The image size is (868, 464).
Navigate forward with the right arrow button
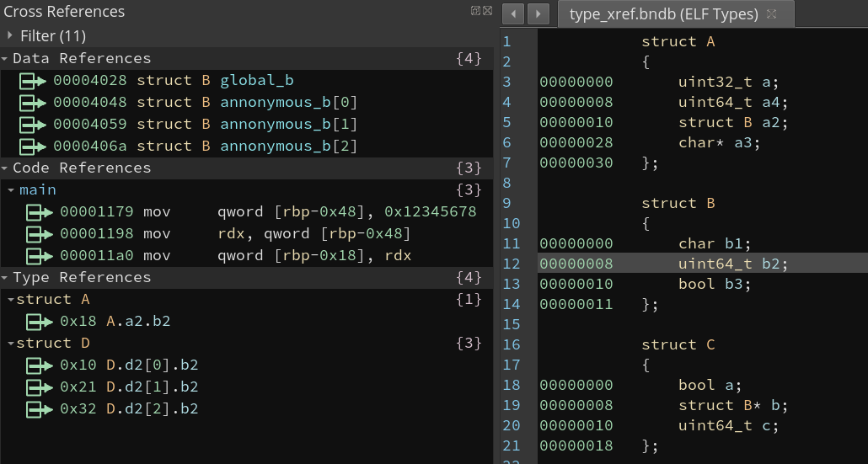pyautogui.click(x=538, y=13)
